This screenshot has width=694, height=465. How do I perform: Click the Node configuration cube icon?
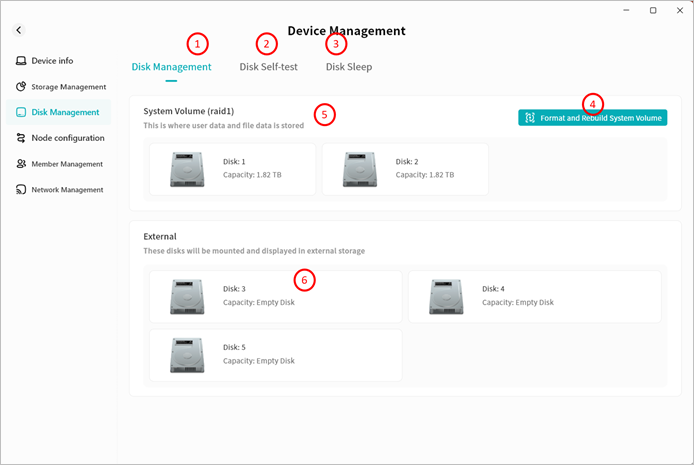(x=20, y=138)
